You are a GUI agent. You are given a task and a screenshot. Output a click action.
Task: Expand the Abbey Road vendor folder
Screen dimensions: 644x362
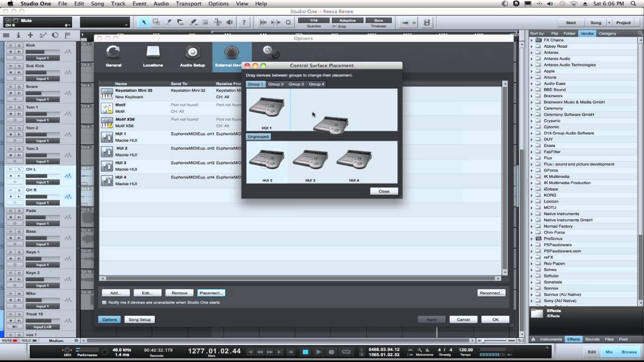click(532, 46)
